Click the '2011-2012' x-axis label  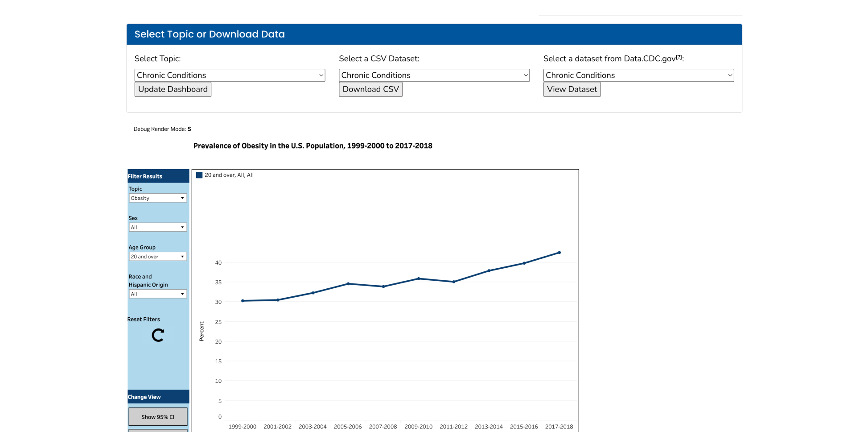click(x=453, y=427)
